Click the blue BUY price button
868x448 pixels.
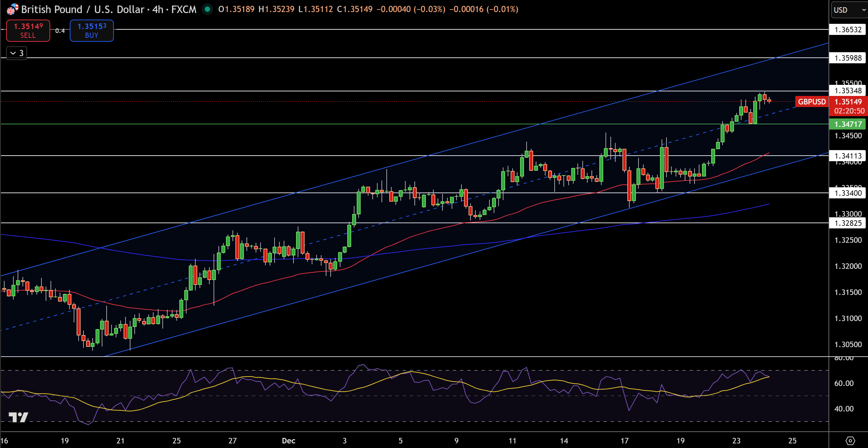(92, 31)
